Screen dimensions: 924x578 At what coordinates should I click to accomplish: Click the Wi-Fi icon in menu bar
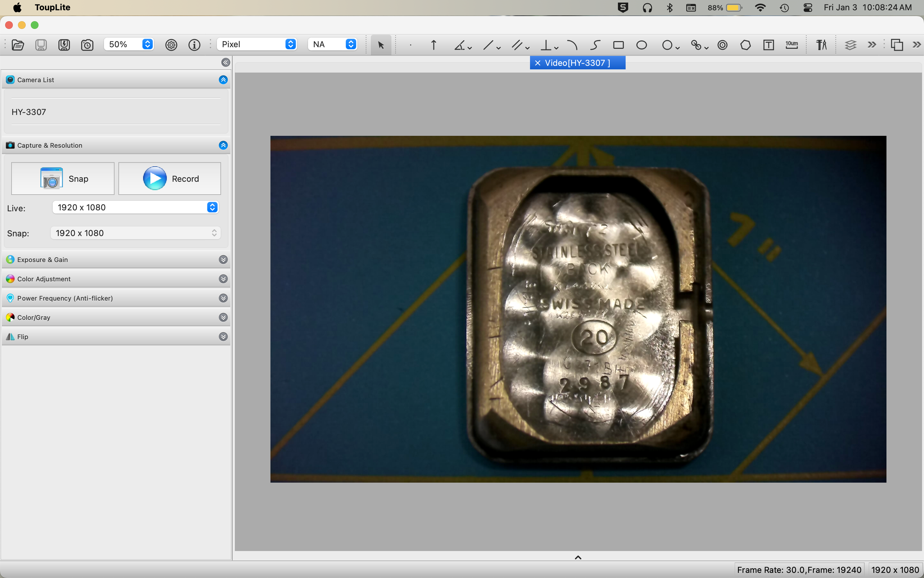point(760,8)
